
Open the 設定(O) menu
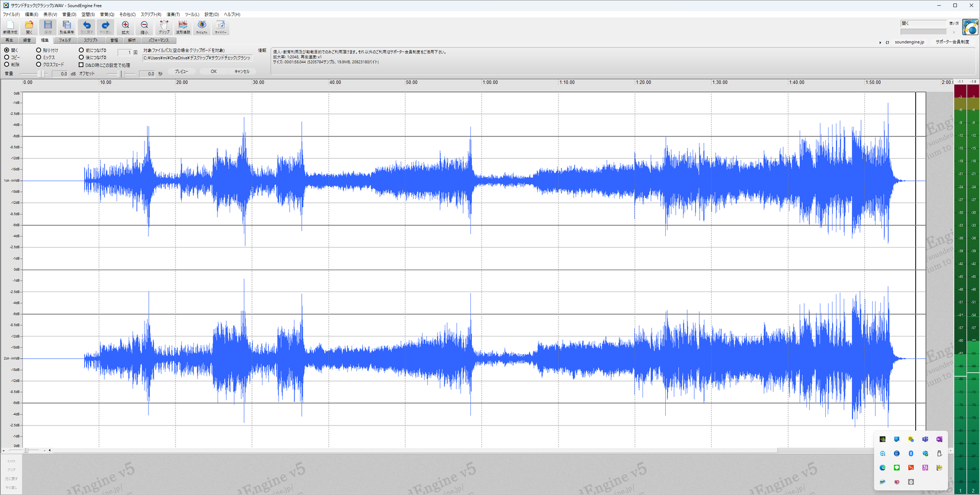(212, 15)
